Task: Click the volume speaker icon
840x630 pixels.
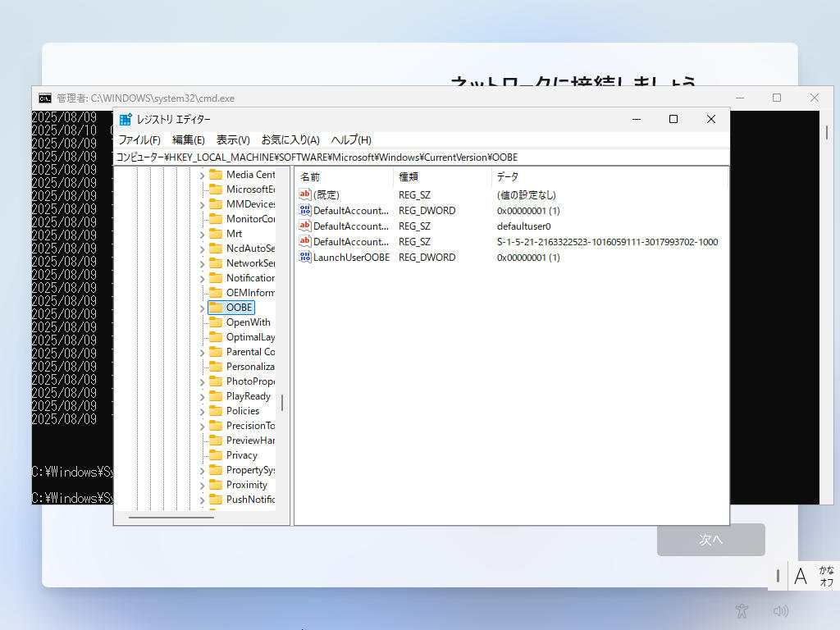Action: pyautogui.click(x=781, y=610)
